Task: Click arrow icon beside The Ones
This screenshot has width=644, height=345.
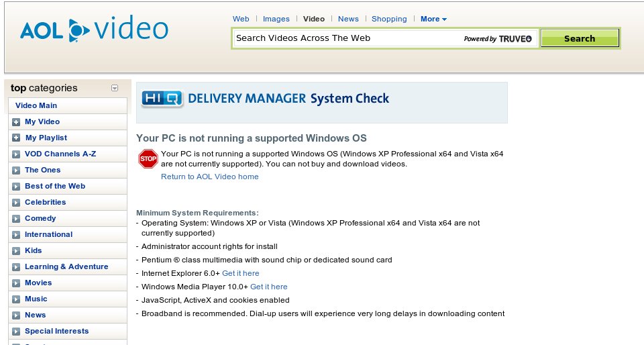Action: pos(16,170)
